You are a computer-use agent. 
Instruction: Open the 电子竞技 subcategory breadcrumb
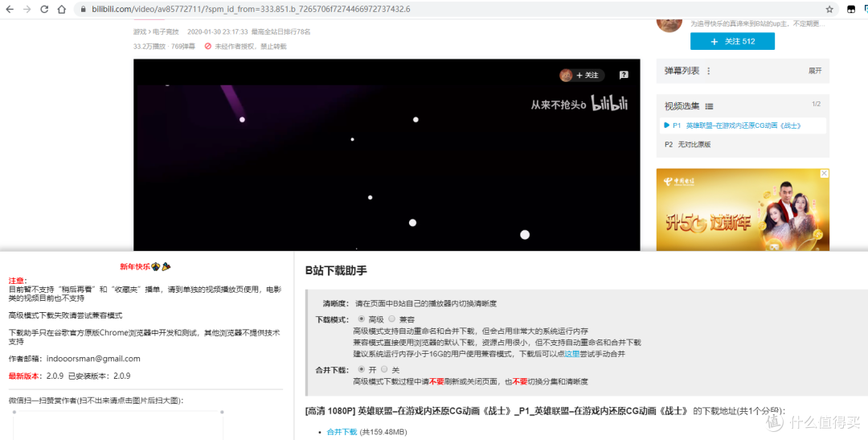(x=166, y=32)
